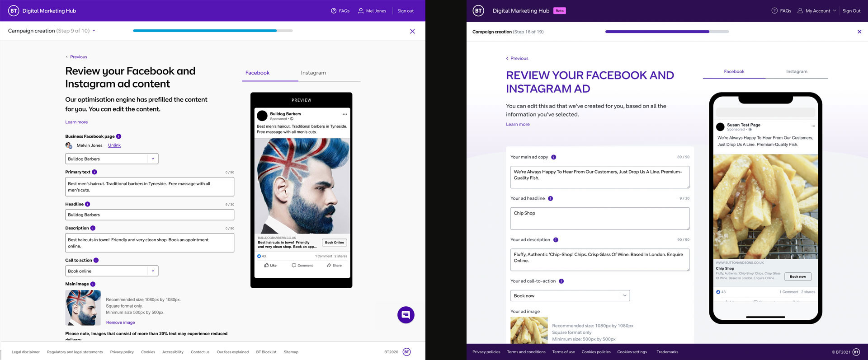
Task: Click the FAQs help icon in left header
Action: click(x=334, y=11)
